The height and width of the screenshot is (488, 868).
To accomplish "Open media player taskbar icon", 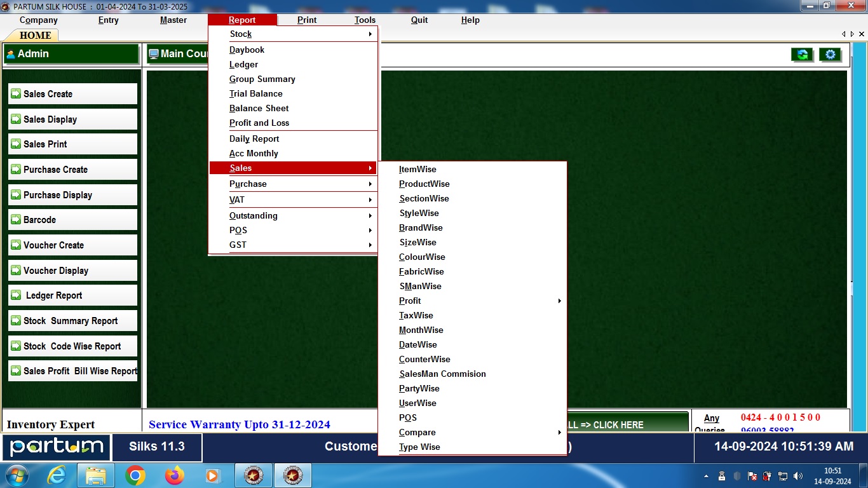I will [213, 475].
